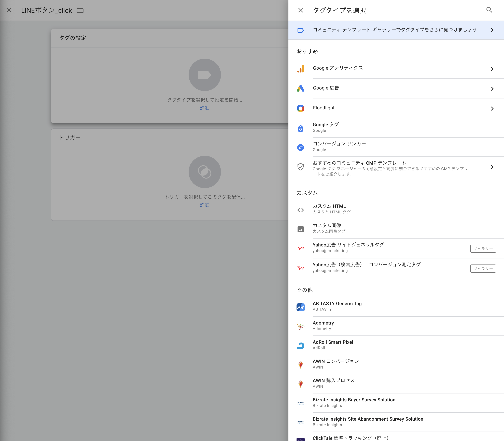Expand the Floodlight chevron arrow
Image resolution: width=504 pixels, height=441 pixels.
click(x=492, y=109)
